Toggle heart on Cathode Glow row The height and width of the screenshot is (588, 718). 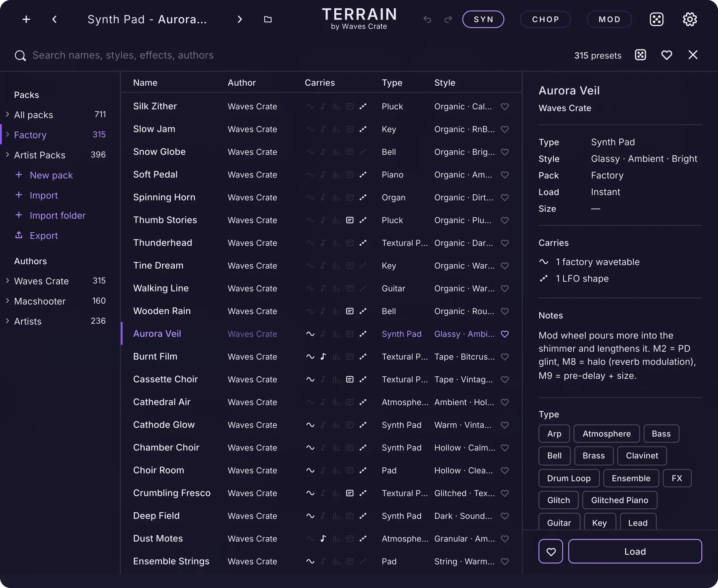(505, 425)
